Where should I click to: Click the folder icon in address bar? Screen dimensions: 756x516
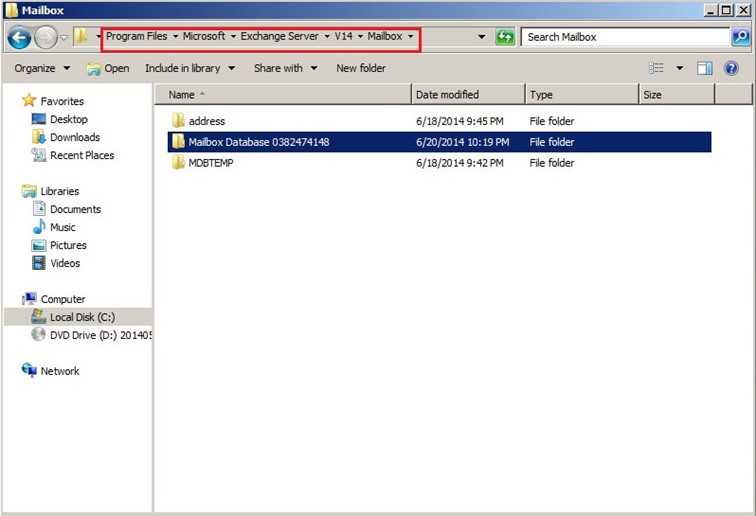tap(81, 36)
